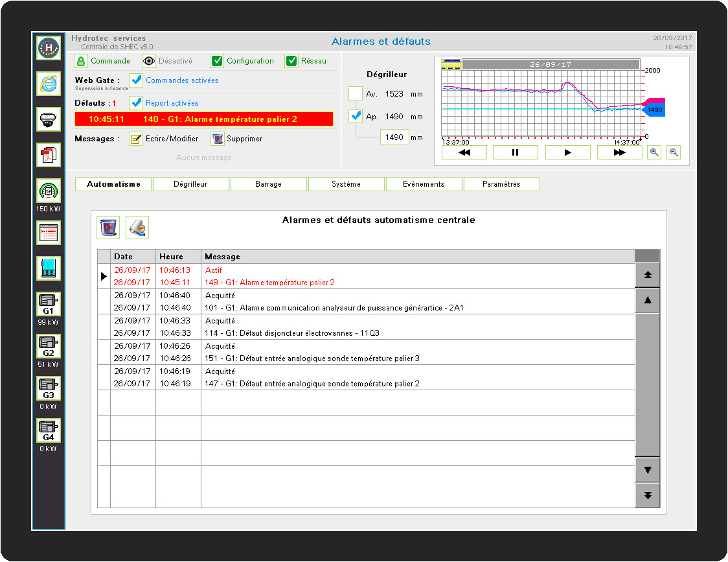
Task: Fast-forward the trend chart
Action: [619, 152]
